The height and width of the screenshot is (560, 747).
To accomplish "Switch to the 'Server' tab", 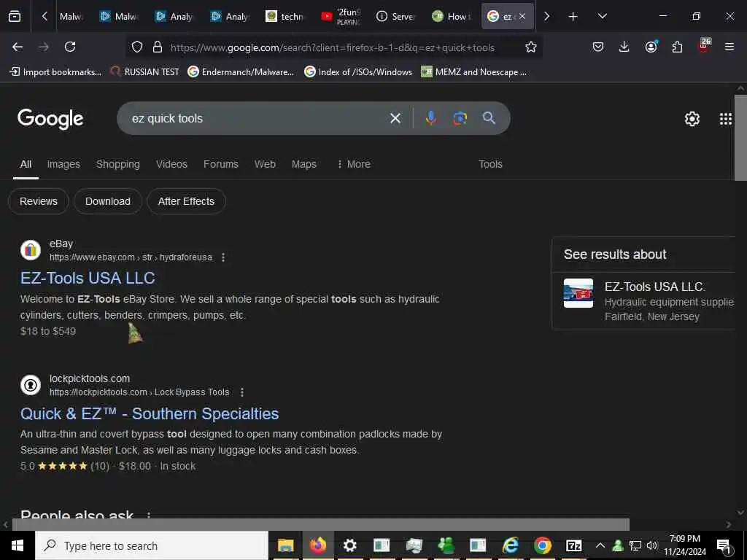I will 396,16.
